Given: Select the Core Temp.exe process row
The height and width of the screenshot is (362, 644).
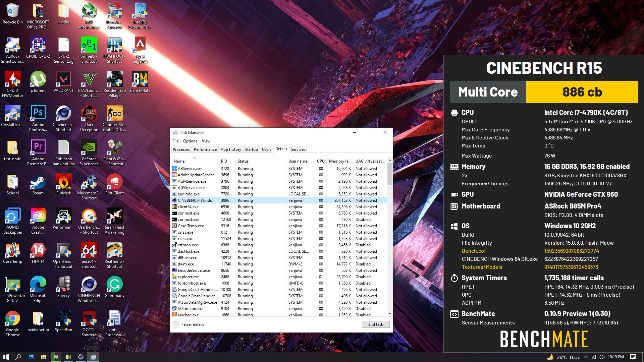Looking at the screenshot, I should (279, 226).
